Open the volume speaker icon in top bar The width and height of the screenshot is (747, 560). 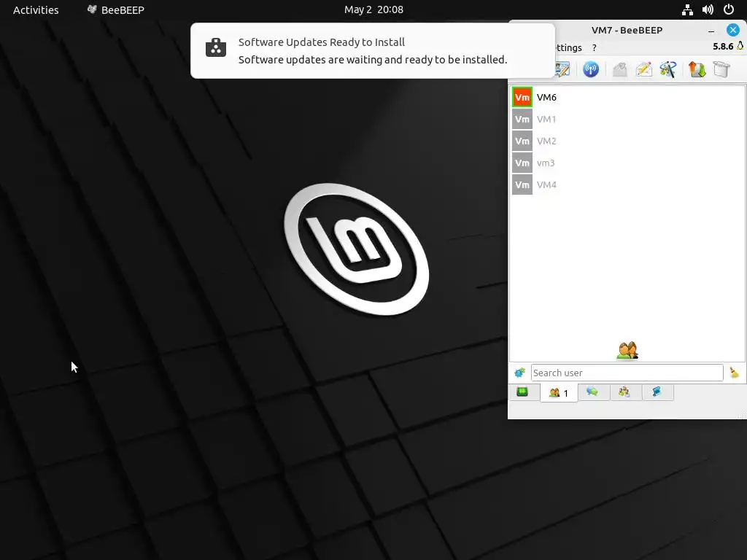[x=708, y=9]
